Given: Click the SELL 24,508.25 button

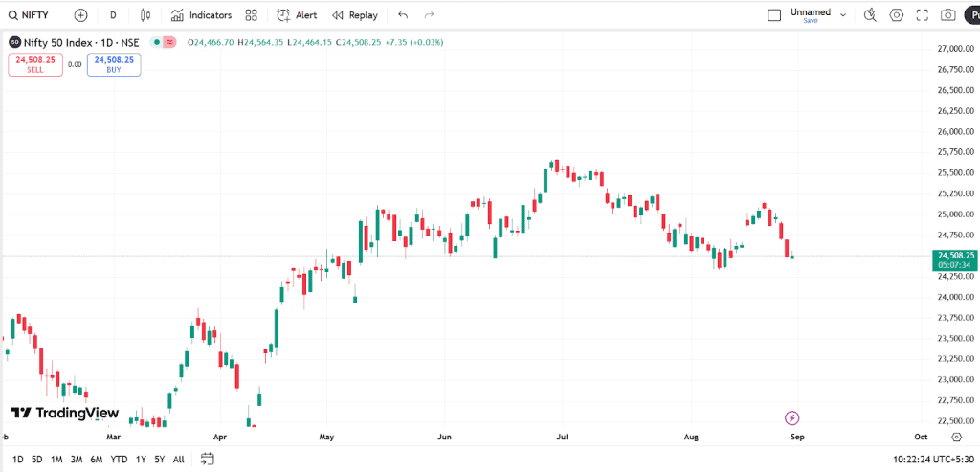Looking at the screenshot, I should click(35, 64).
